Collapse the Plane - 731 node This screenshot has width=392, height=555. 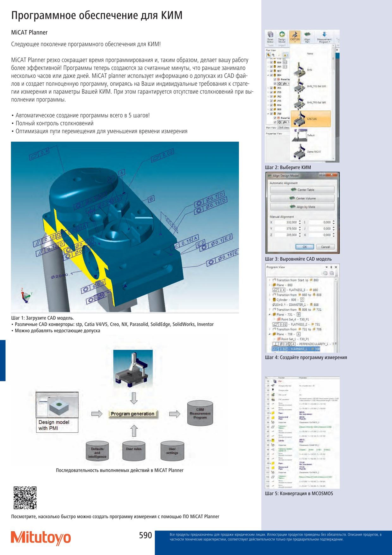269,315
